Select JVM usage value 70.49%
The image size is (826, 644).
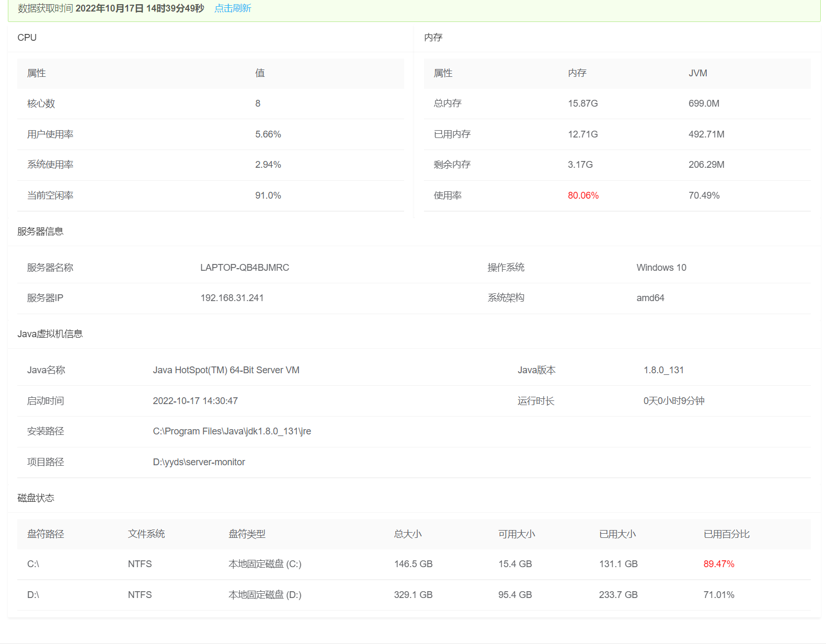tap(704, 195)
